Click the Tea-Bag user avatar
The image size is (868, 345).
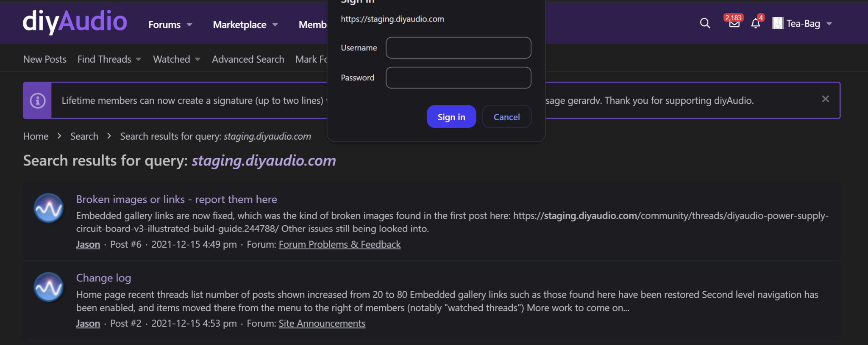(x=777, y=23)
